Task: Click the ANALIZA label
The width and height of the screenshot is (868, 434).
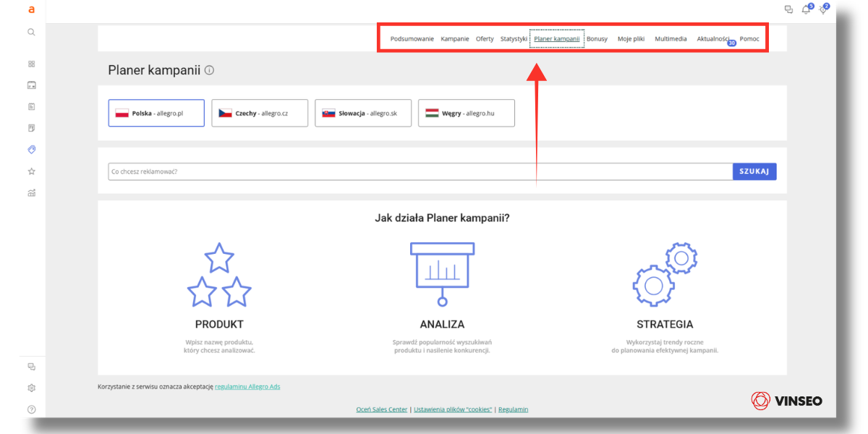Action: coord(442,325)
